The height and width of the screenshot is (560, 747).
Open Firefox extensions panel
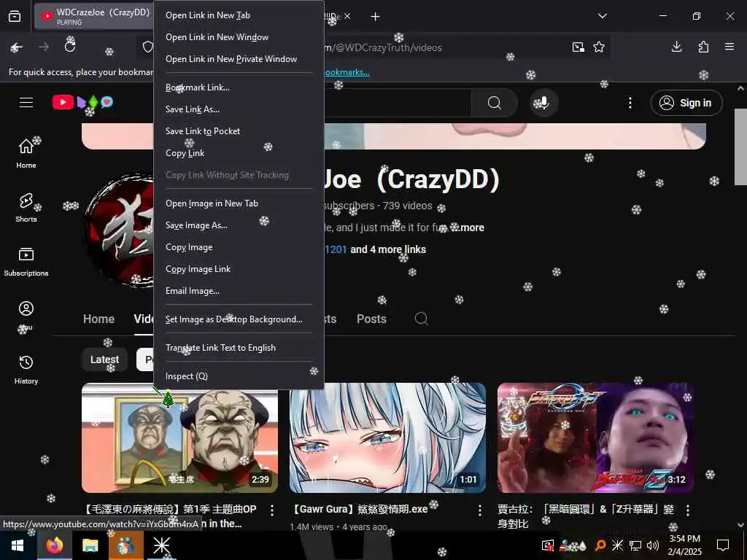click(x=703, y=47)
